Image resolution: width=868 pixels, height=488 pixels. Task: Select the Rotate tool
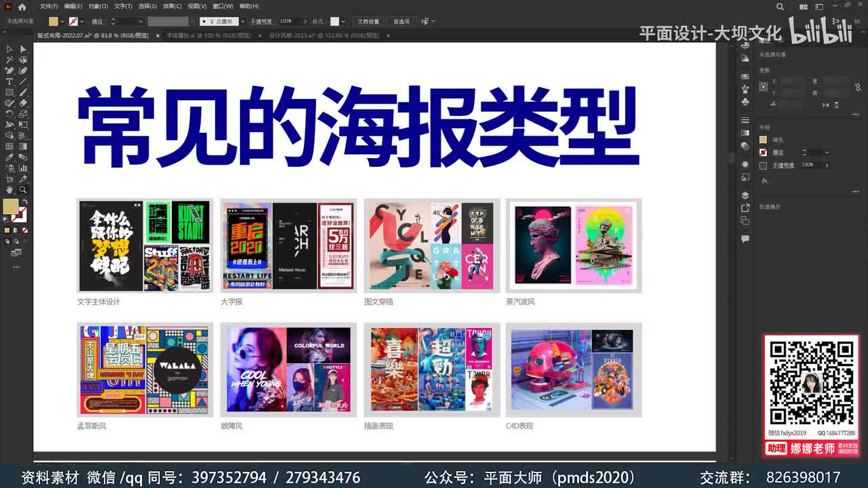[x=9, y=114]
